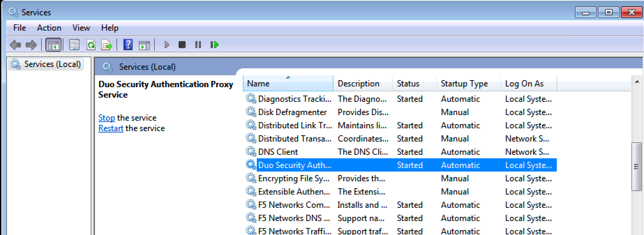The image size is (644, 235).
Task: Toggle the Show/Hide Action Pane icon
Action: tap(144, 45)
